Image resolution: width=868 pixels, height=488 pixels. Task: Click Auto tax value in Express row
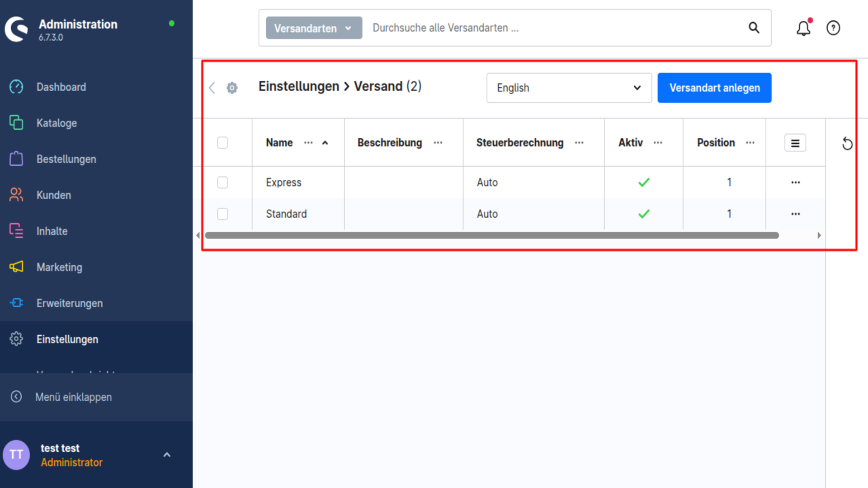point(487,183)
